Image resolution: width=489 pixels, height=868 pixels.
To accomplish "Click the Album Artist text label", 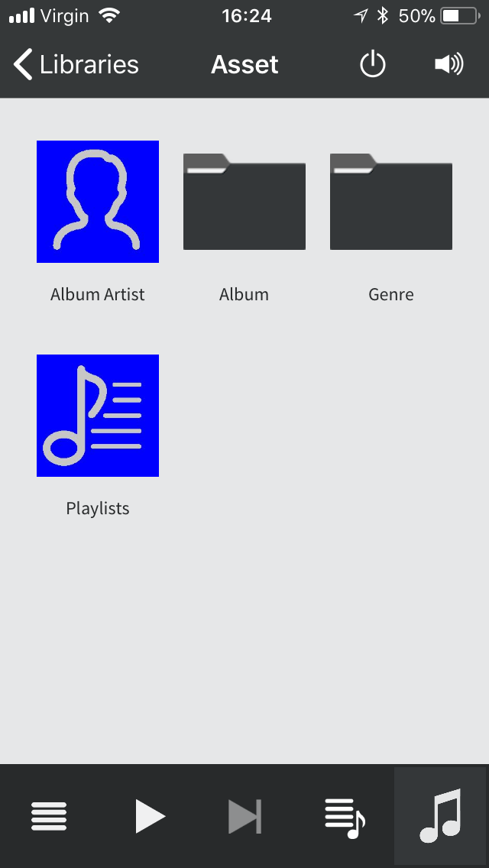I will click(x=98, y=294).
